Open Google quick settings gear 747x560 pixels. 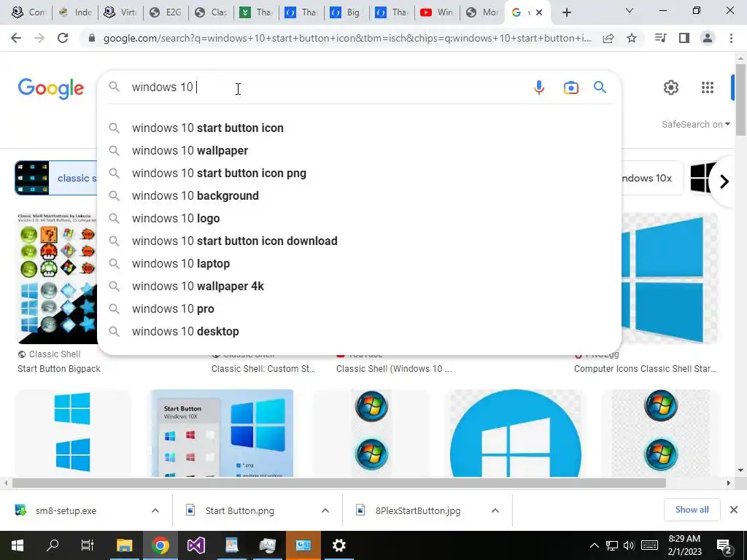(x=671, y=87)
